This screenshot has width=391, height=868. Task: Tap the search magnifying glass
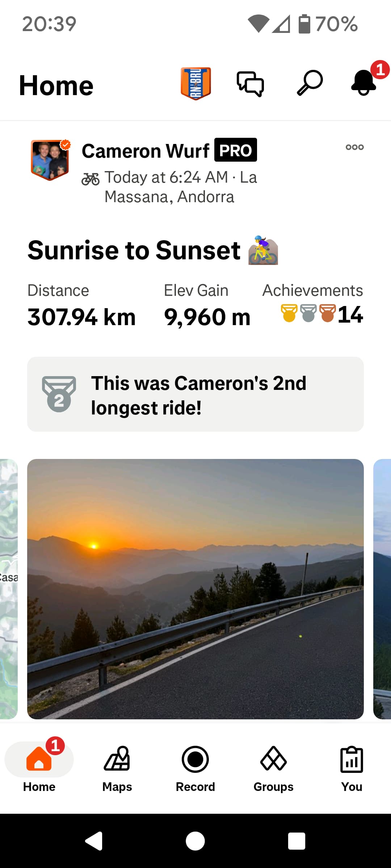point(310,83)
